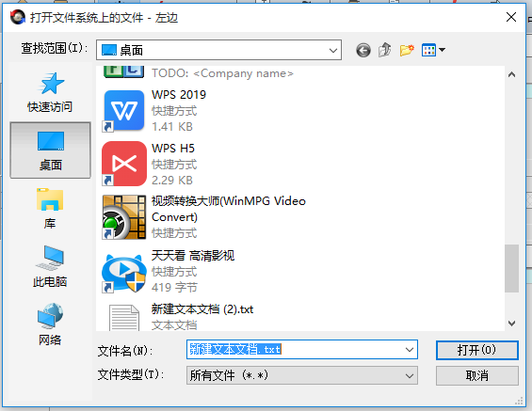Select 桌面 in the places sidebar
The image size is (532, 411).
50,150
